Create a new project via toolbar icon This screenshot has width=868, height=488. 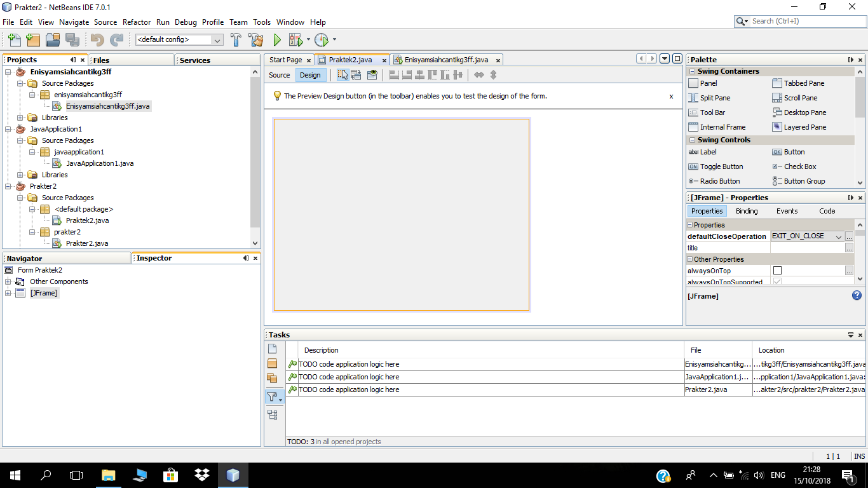(32, 39)
